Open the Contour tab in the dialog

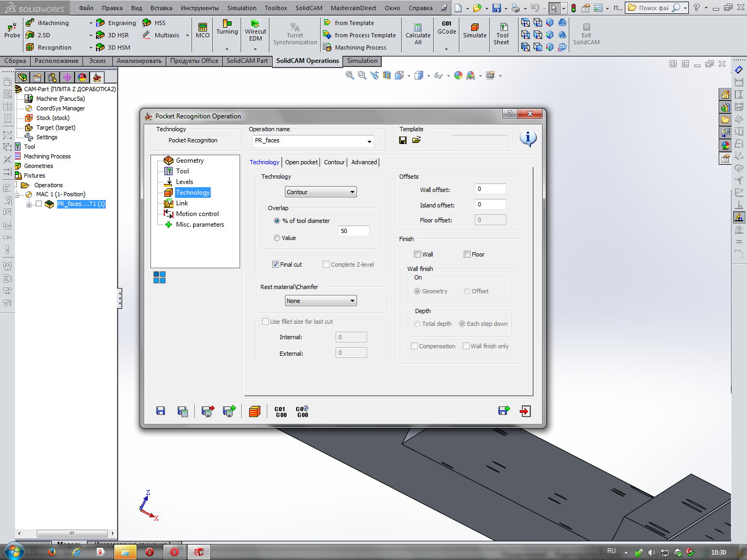pyautogui.click(x=335, y=162)
